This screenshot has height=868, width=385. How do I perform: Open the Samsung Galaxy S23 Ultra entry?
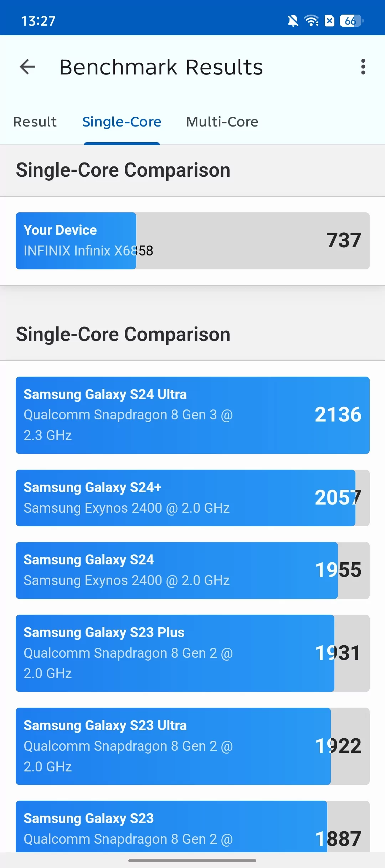point(192,746)
